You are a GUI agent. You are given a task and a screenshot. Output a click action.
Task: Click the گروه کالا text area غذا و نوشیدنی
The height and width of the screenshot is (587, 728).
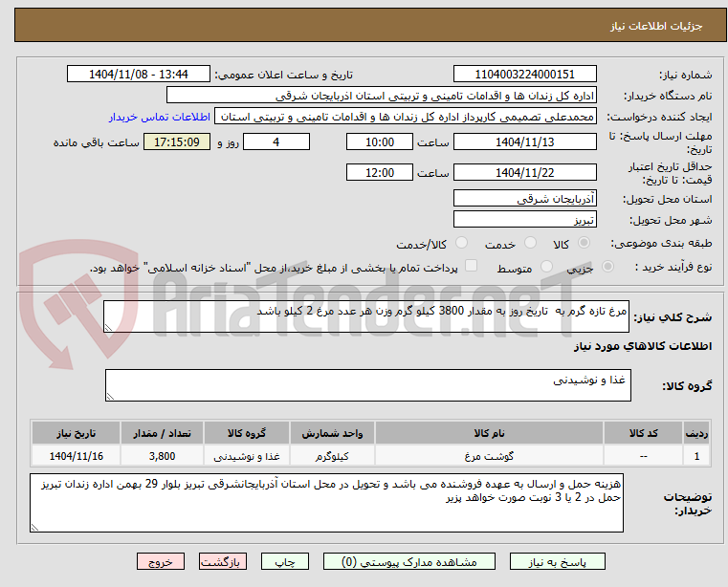(367, 385)
